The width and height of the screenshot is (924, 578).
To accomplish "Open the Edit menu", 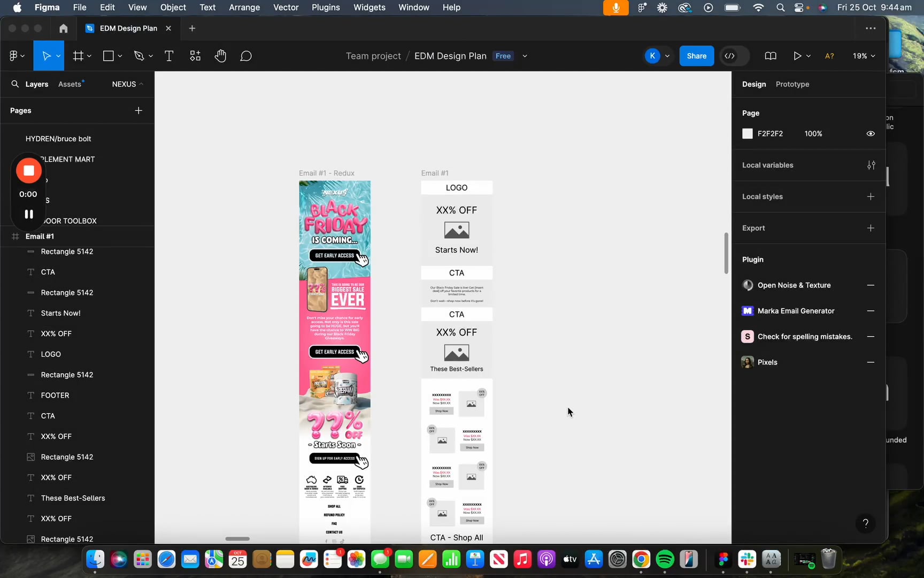I will [107, 7].
